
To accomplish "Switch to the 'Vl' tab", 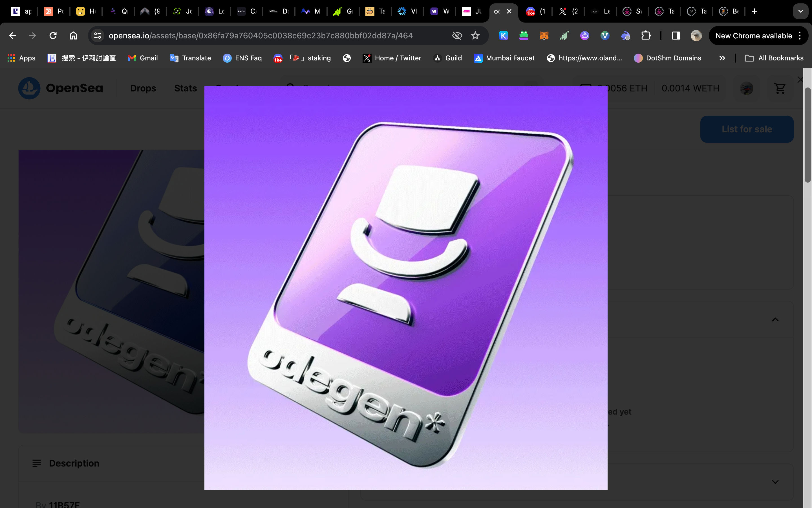I will click(407, 11).
